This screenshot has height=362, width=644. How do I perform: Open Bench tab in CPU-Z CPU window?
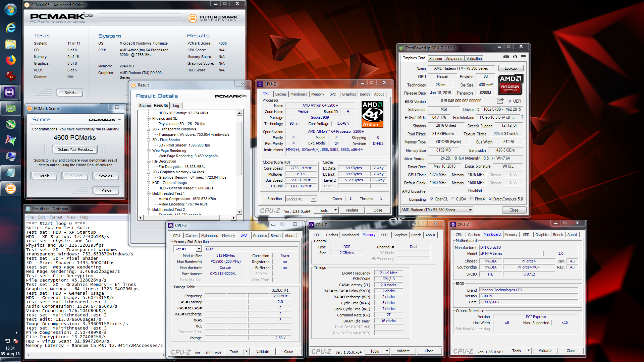pyautogui.click(x=365, y=95)
